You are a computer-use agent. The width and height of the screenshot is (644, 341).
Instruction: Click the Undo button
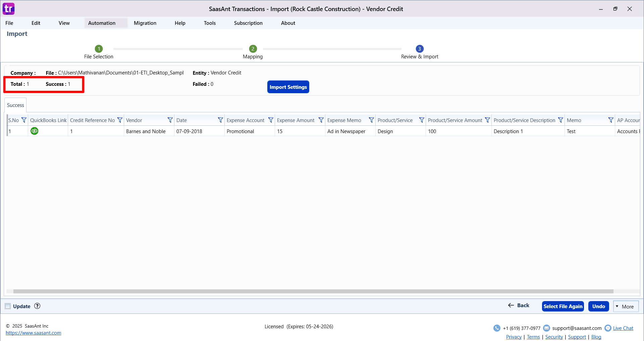pos(598,306)
